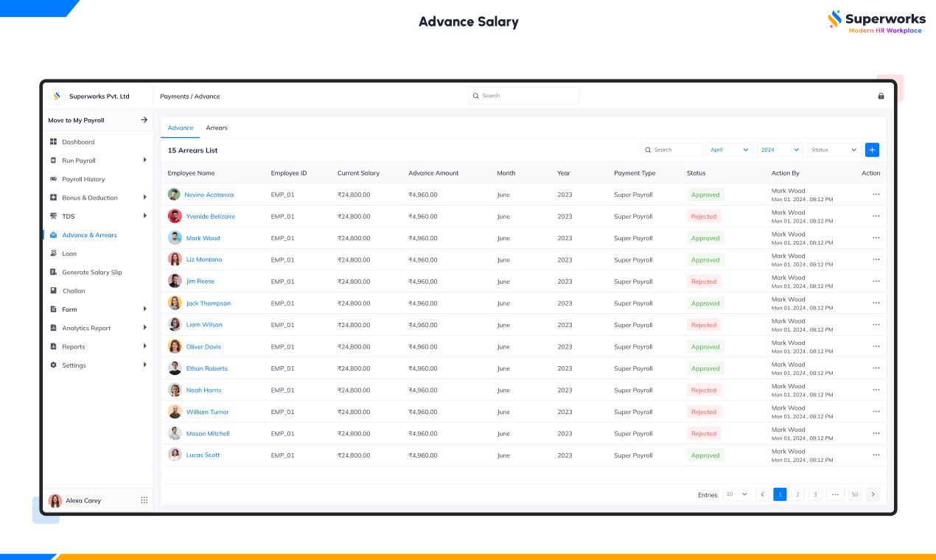This screenshot has width=936, height=560.
Task: Open the Payroll History sidebar icon
Action: (x=53, y=179)
